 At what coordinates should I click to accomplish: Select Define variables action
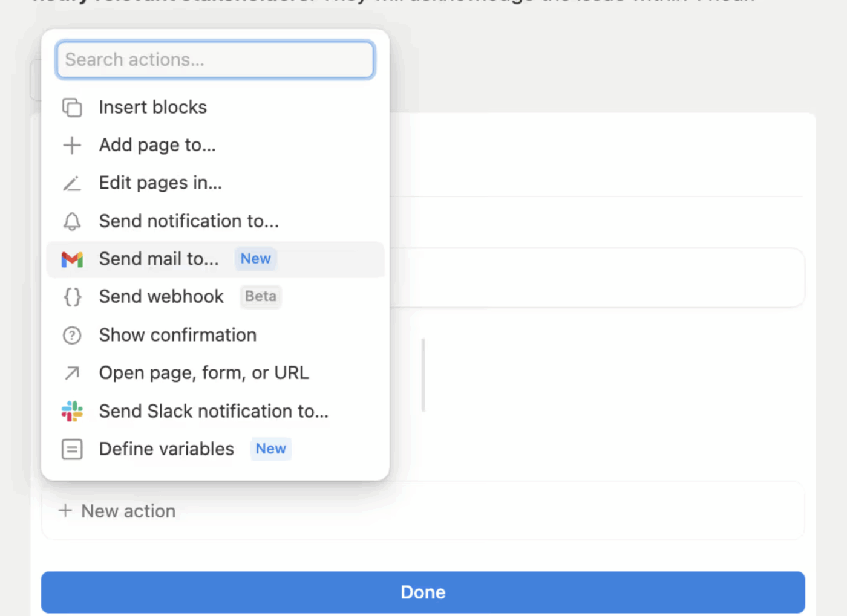166,449
